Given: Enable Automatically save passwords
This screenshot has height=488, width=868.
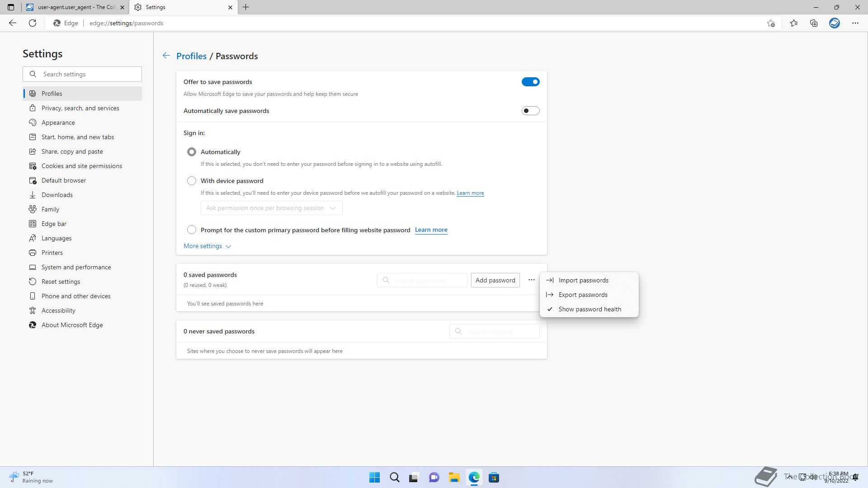Looking at the screenshot, I should 531,111.
